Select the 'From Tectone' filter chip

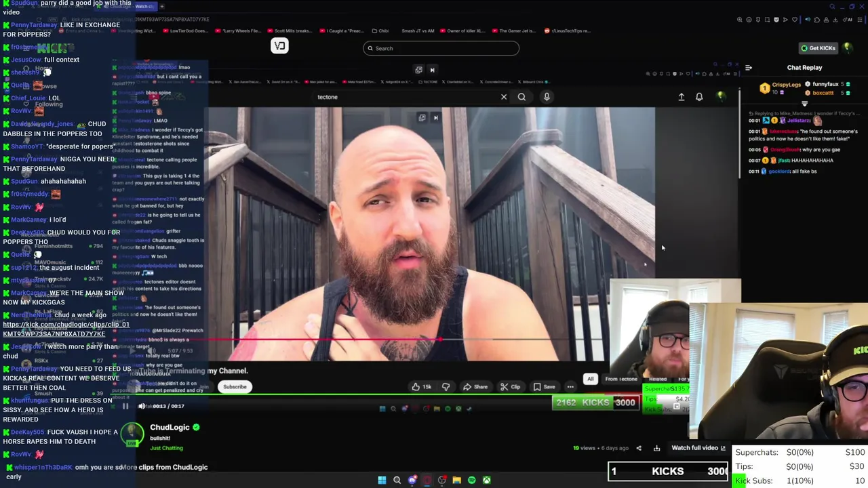coord(621,379)
